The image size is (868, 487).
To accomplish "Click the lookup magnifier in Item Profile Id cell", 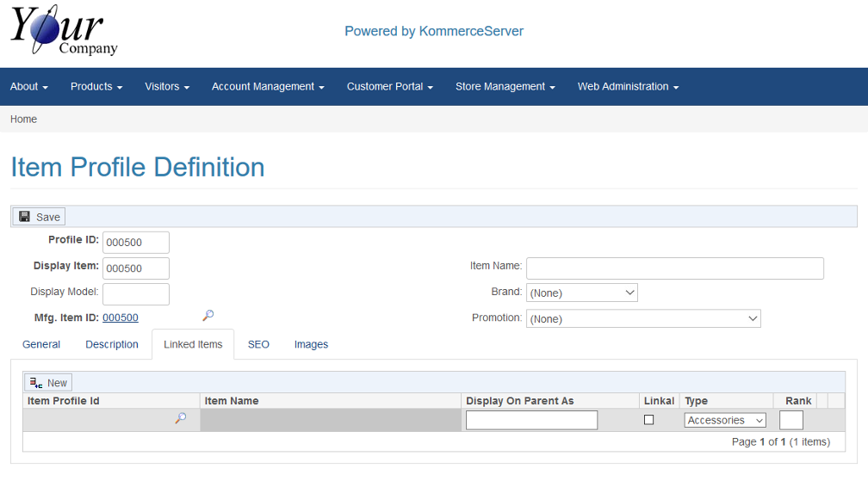I will 180,418.
